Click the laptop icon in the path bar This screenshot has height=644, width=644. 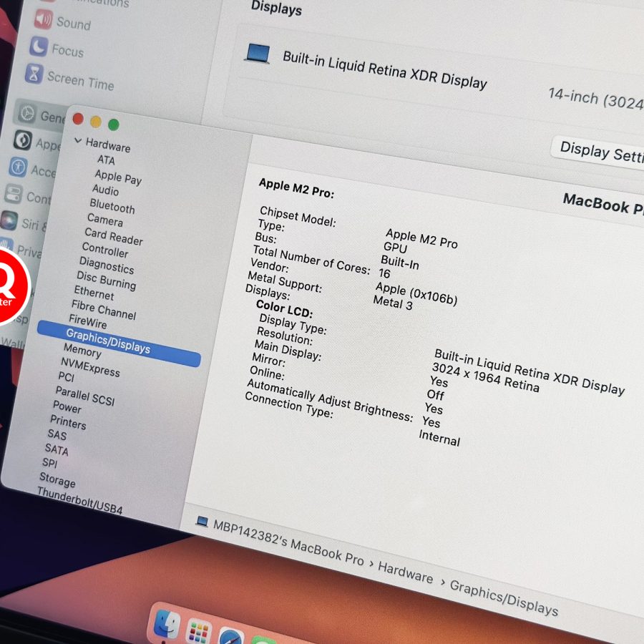coord(202,521)
